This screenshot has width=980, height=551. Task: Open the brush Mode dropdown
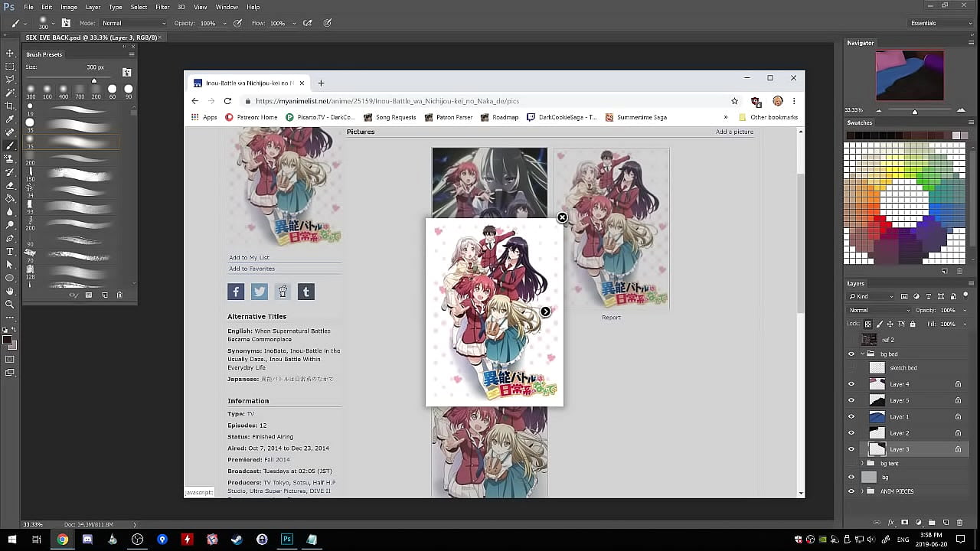coord(134,24)
